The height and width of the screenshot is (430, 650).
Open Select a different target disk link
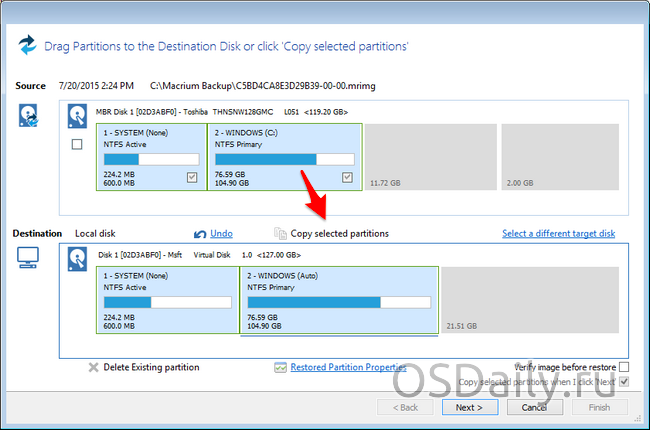558,234
